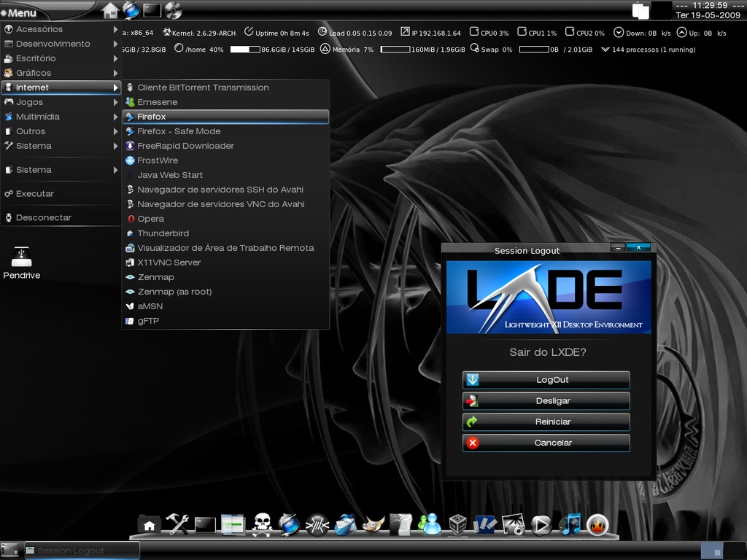Screen dimensions: 747x560
Task: Expand the Multimídia submenu arrow
Action: pyautogui.click(x=115, y=117)
